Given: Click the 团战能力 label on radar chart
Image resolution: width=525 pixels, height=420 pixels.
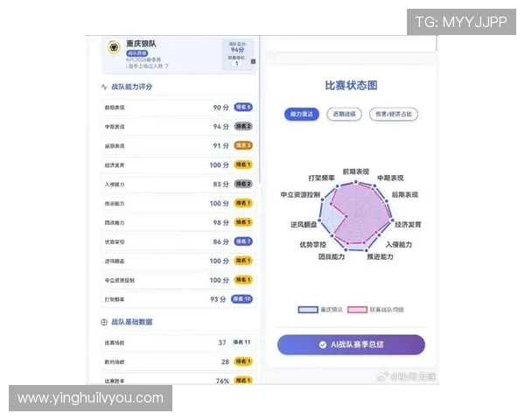Looking at the screenshot, I should [332, 256].
